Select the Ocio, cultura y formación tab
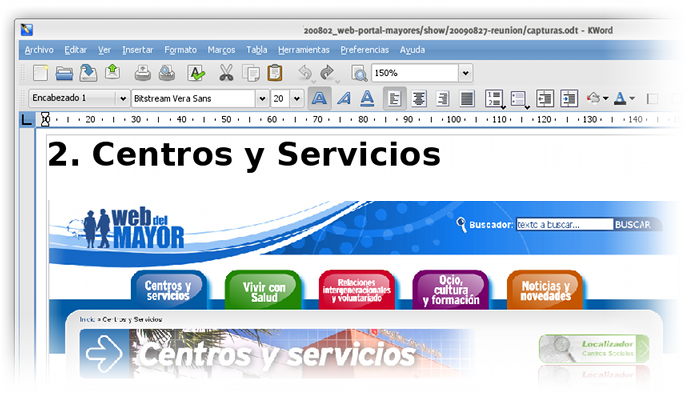Viewport: 700px width, 400px height. [x=451, y=290]
